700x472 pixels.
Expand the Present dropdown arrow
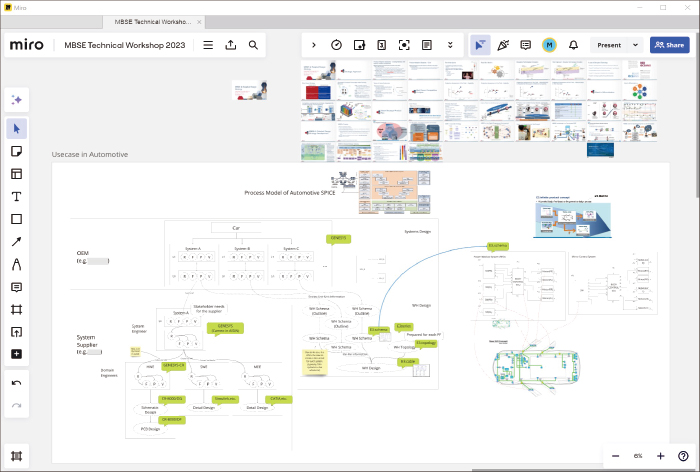(x=635, y=45)
